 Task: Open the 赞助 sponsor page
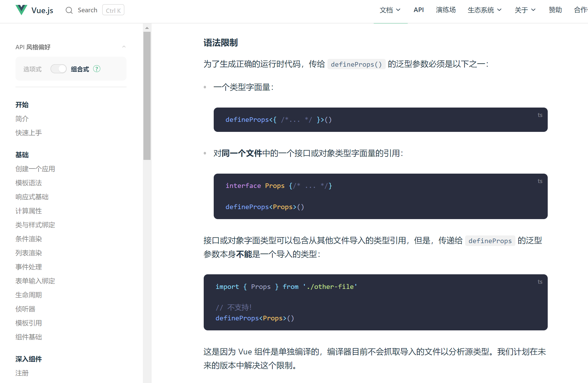[555, 10]
